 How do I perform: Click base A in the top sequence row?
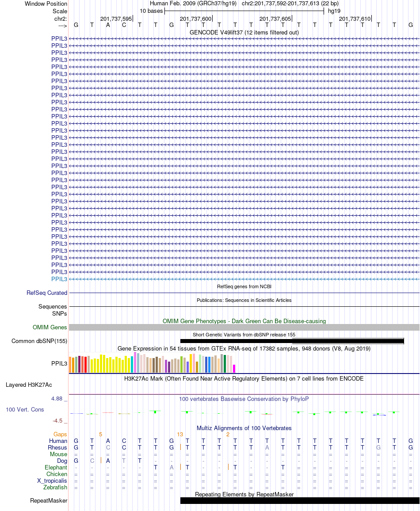(x=108, y=25)
